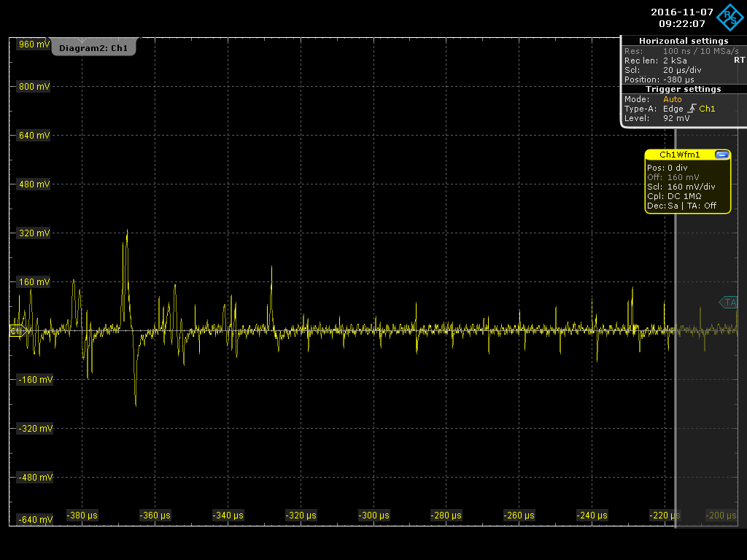
Task: Open the Trigger settings header
Action: click(x=684, y=89)
